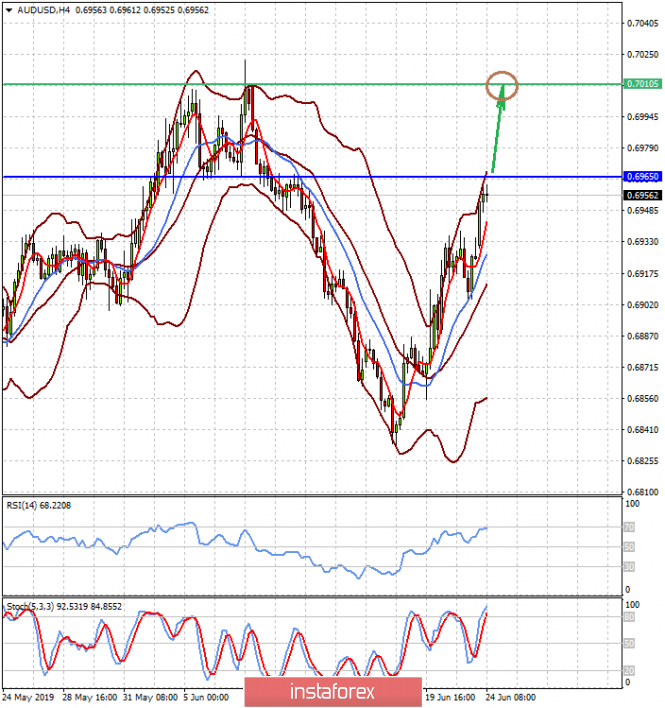
Task: Click the RSI 70 level label
Action: tap(627, 526)
